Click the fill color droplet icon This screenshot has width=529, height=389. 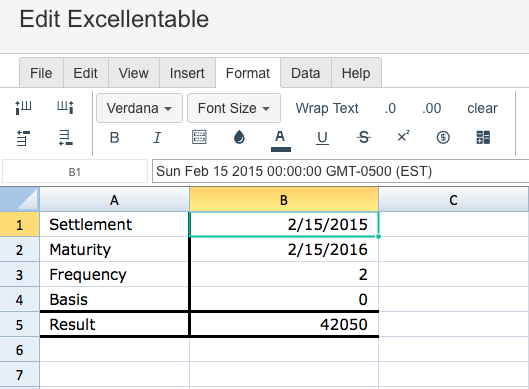(x=239, y=137)
